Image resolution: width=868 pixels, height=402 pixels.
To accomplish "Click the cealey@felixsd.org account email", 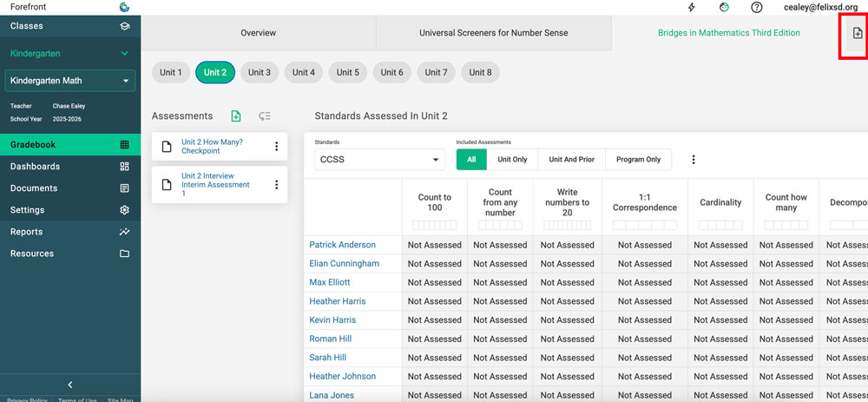I will pos(821,7).
